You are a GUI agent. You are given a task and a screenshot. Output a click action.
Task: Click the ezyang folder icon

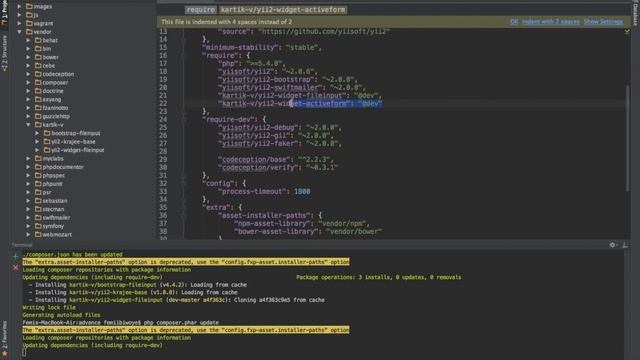(38, 99)
